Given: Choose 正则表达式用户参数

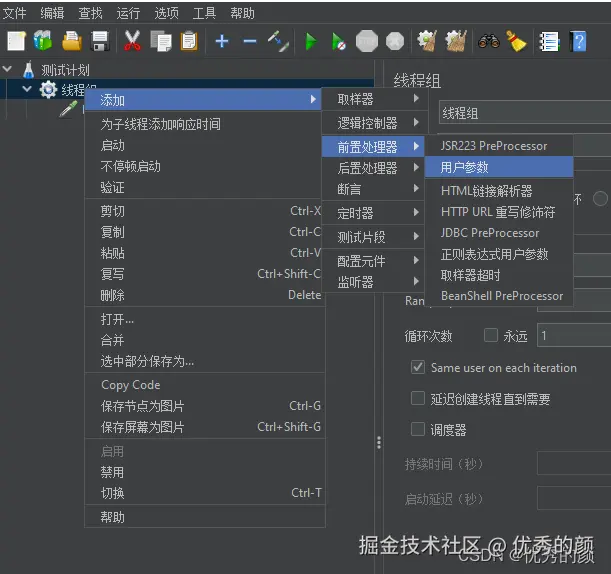Looking at the screenshot, I should click(499, 254).
